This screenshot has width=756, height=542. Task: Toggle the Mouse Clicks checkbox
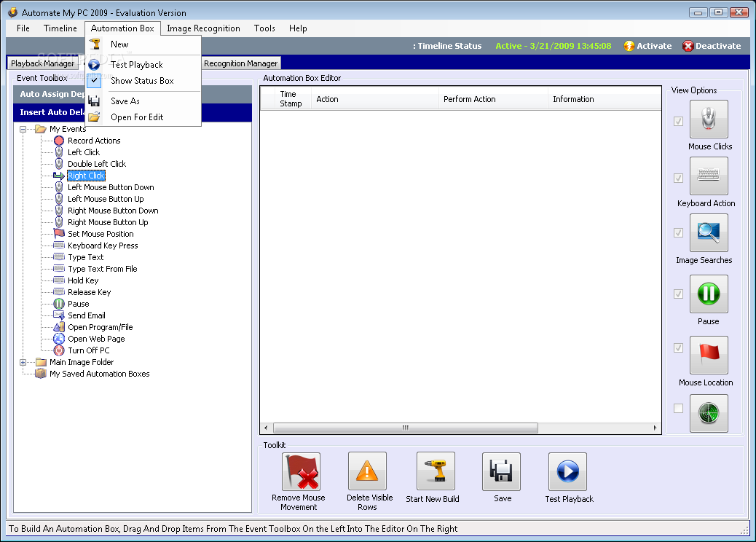(x=678, y=121)
